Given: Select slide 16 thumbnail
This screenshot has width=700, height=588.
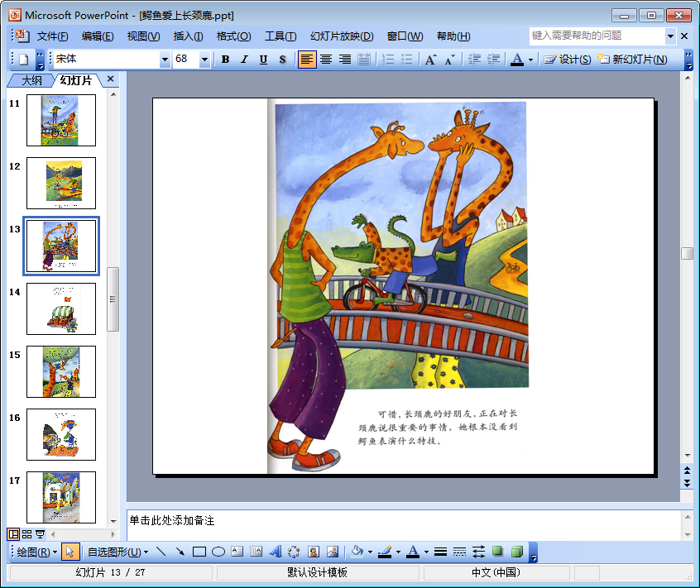Looking at the screenshot, I should pyautogui.click(x=61, y=434).
